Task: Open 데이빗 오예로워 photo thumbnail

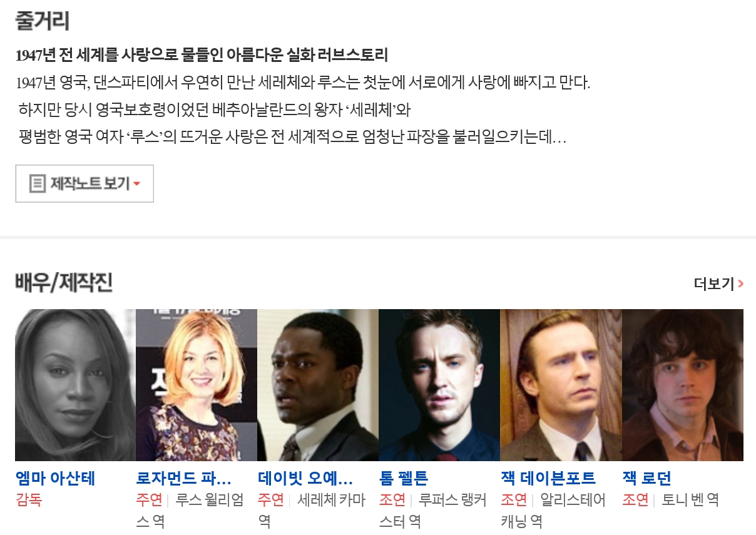Action: pos(318,385)
